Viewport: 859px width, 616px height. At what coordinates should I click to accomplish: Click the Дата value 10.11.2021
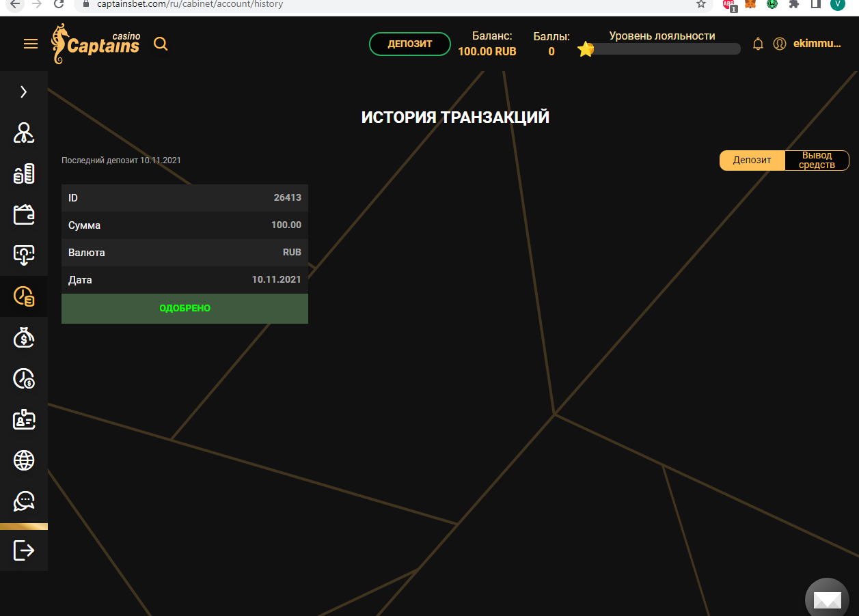coord(277,279)
